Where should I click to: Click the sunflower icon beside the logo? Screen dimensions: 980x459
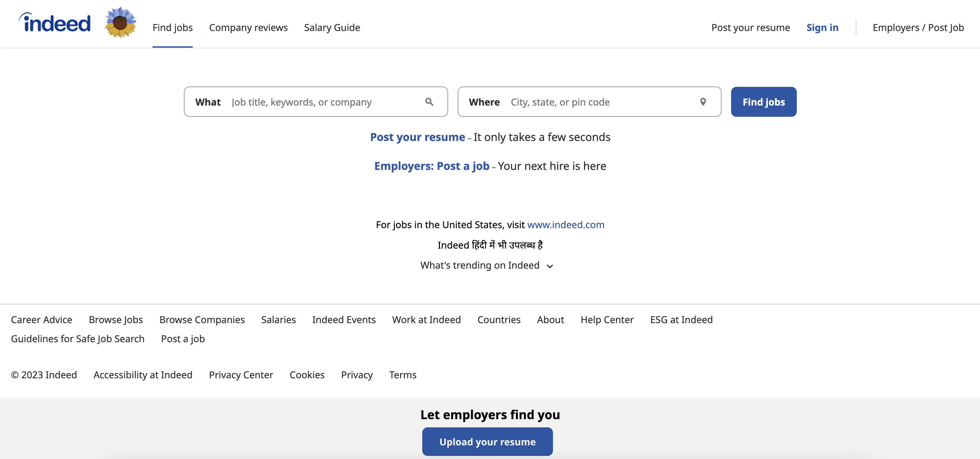point(121,23)
